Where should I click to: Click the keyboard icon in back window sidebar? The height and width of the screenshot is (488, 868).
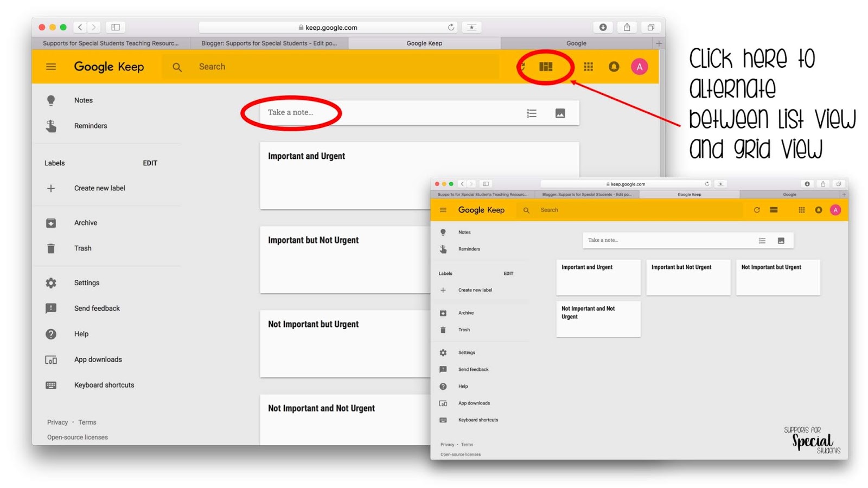pyautogui.click(x=51, y=385)
